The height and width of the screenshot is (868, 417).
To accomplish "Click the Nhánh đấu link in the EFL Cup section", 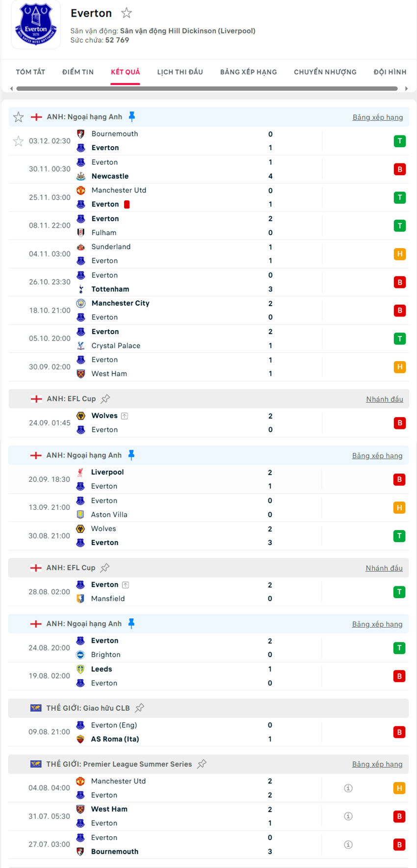I will (384, 399).
